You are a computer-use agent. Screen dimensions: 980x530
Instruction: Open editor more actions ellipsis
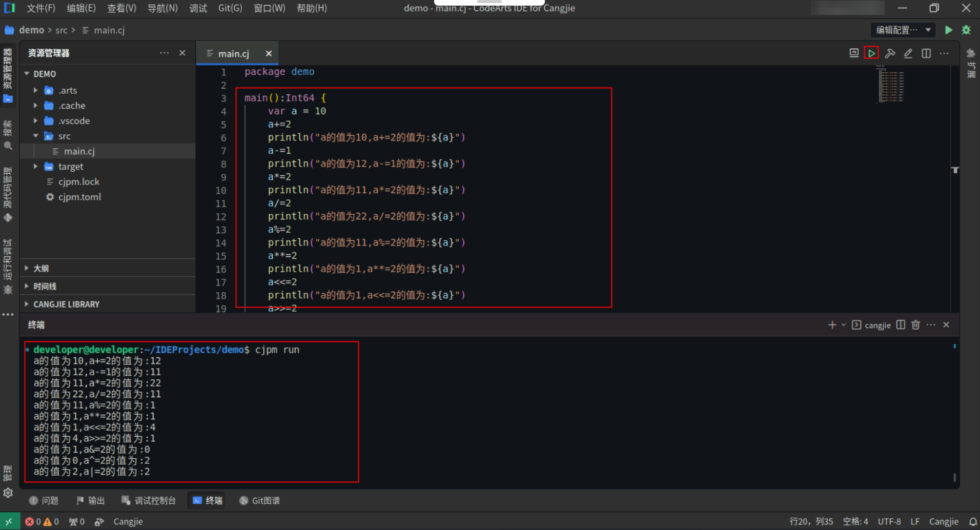(x=944, y=53)
